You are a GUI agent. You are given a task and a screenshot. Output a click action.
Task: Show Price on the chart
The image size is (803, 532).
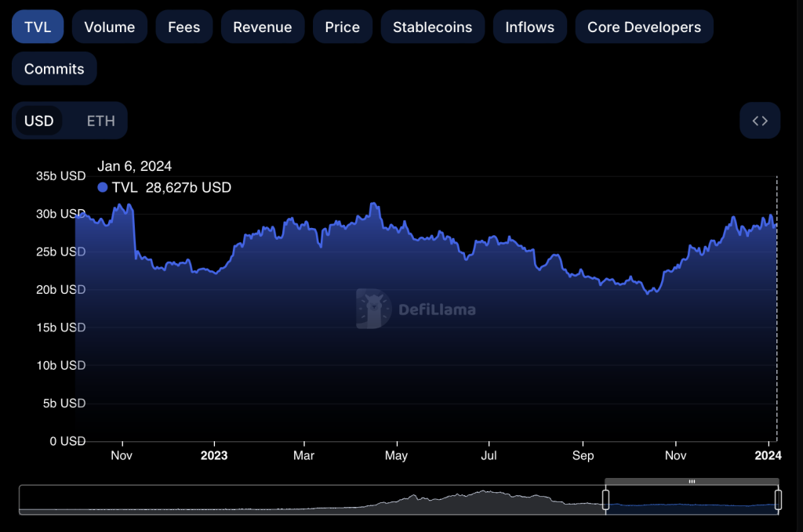tap(342, 27)
